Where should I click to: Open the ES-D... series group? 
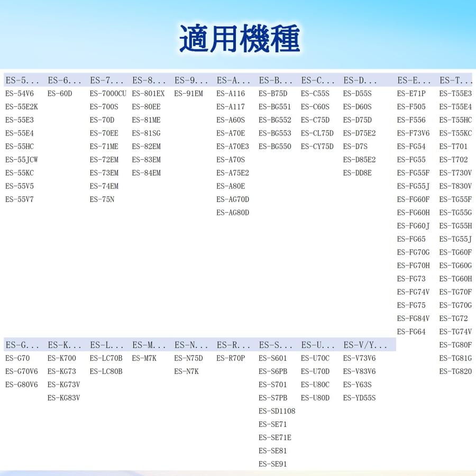tap(359, 80)
